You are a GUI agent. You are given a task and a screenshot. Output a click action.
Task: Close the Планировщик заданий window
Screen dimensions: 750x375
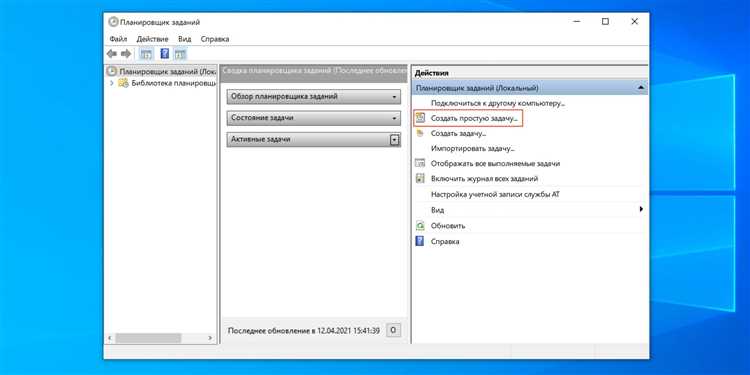point(635,22)
